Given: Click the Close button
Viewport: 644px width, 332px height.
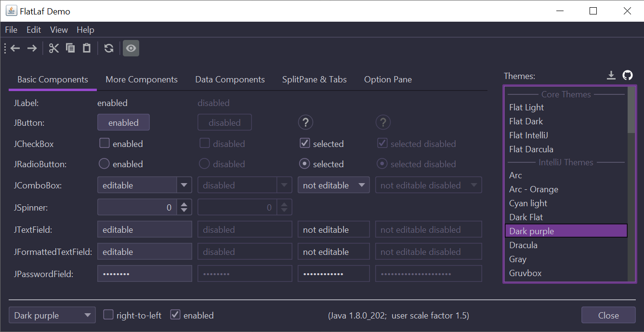Looking at the screenshot, I should coord(608,315).
